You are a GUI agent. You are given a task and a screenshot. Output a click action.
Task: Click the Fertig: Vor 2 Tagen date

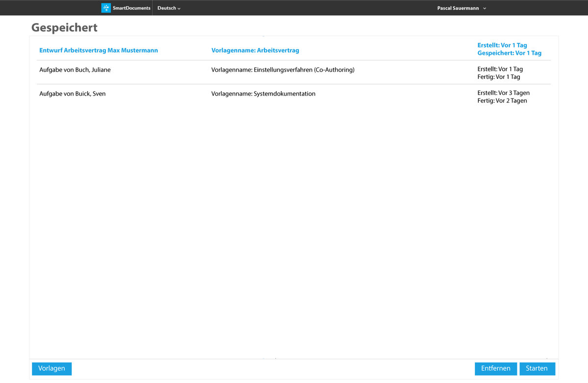point(502,101)
